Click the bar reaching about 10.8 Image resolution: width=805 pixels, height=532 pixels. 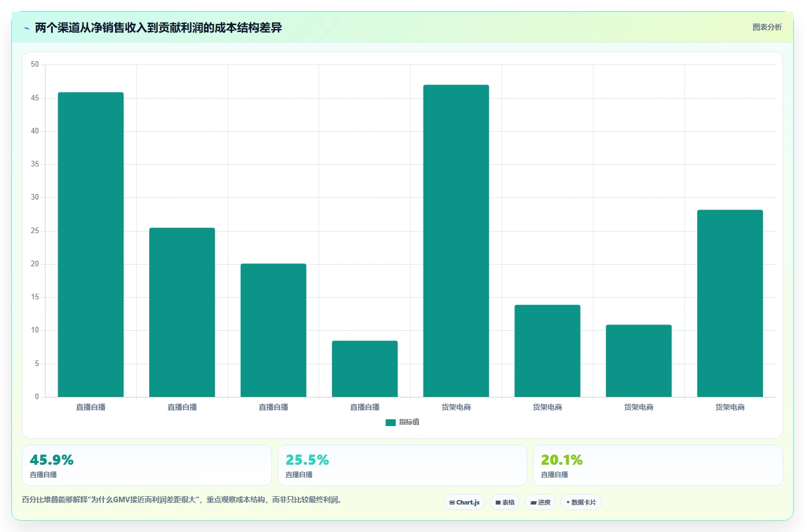638,361
